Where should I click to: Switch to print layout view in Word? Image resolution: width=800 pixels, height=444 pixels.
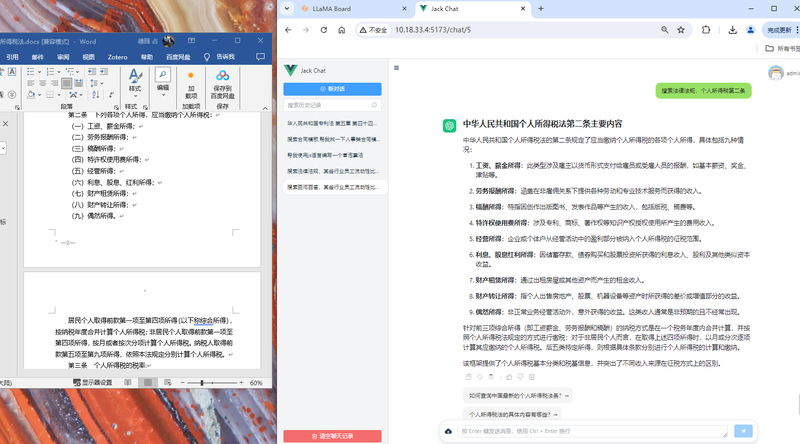pos(147,383)
